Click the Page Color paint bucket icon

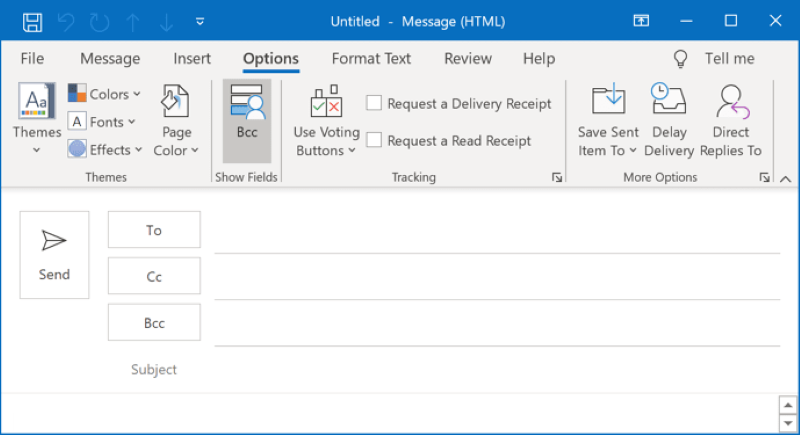pyautogui.click(x=176, y=102)
